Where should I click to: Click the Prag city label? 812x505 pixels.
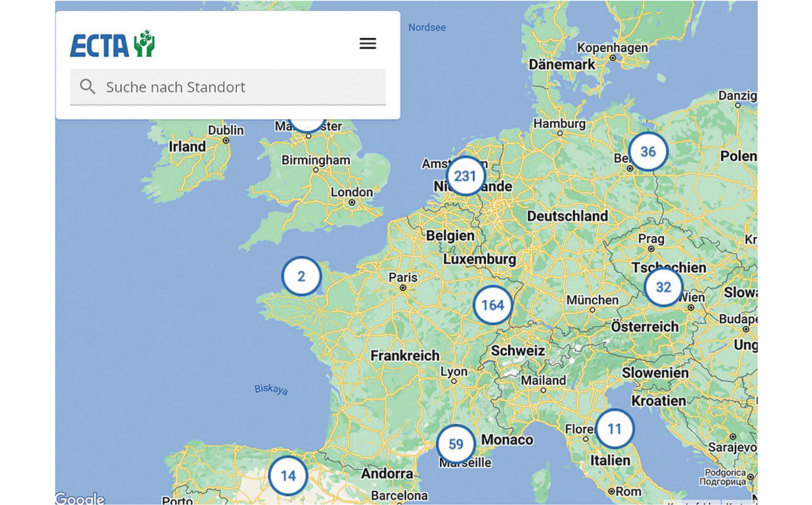point(652,239)
